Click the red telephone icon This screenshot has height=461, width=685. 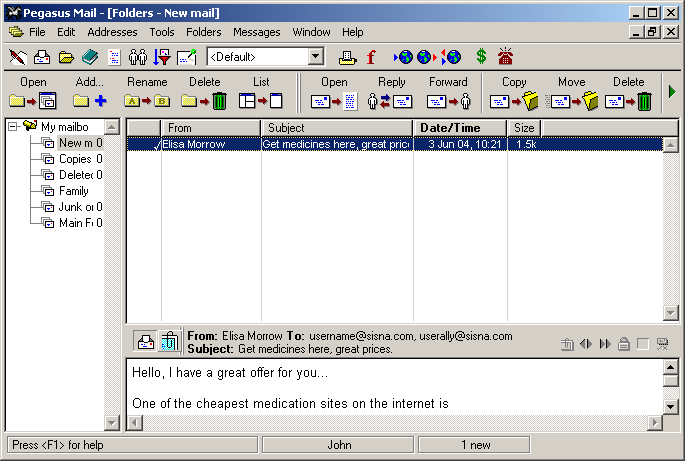pos(506,57)
